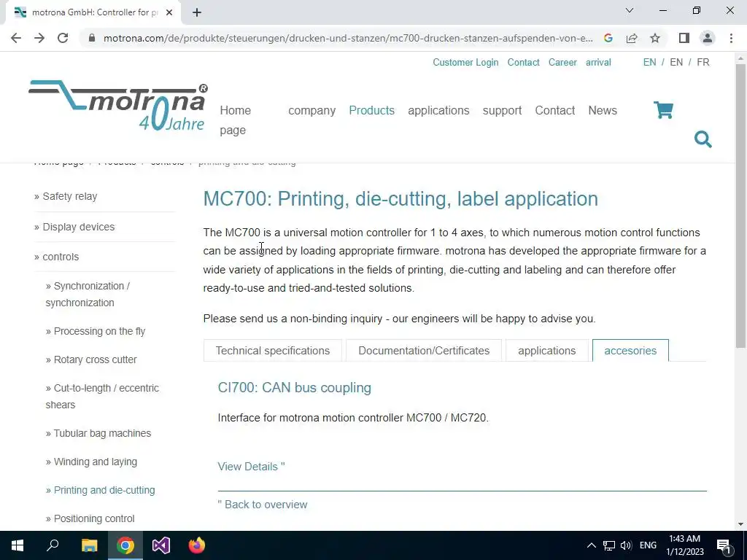Click the Chrome taskbar icon
Screen dimensions: 747x560
click(125, 545)
